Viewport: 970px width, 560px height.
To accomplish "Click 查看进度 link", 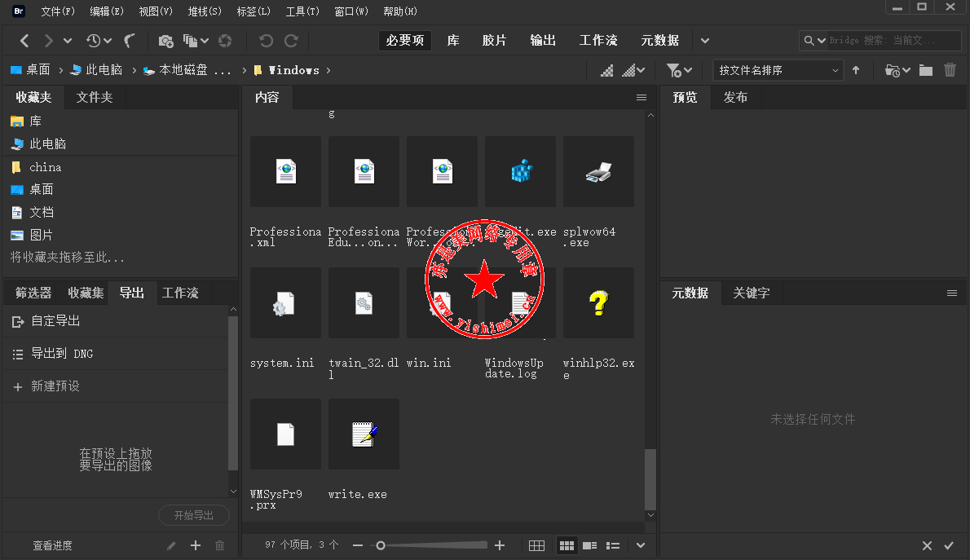I will coord(53,546).
